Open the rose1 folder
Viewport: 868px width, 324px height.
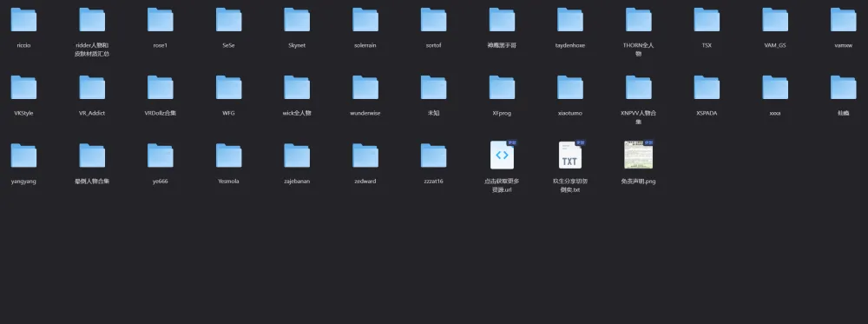tap(161, 20)
